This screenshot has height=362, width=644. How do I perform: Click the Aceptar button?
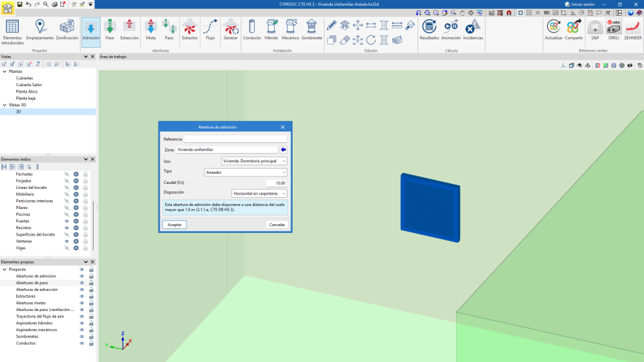(174, 225)
